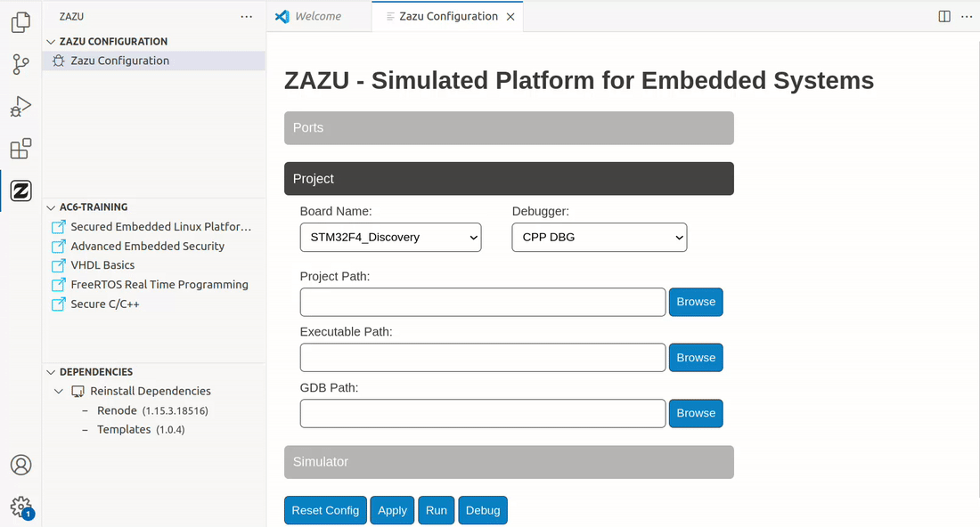Close the Zazu Configuration tab
This screenshot has height=527, width=980.
coord(510,17)
